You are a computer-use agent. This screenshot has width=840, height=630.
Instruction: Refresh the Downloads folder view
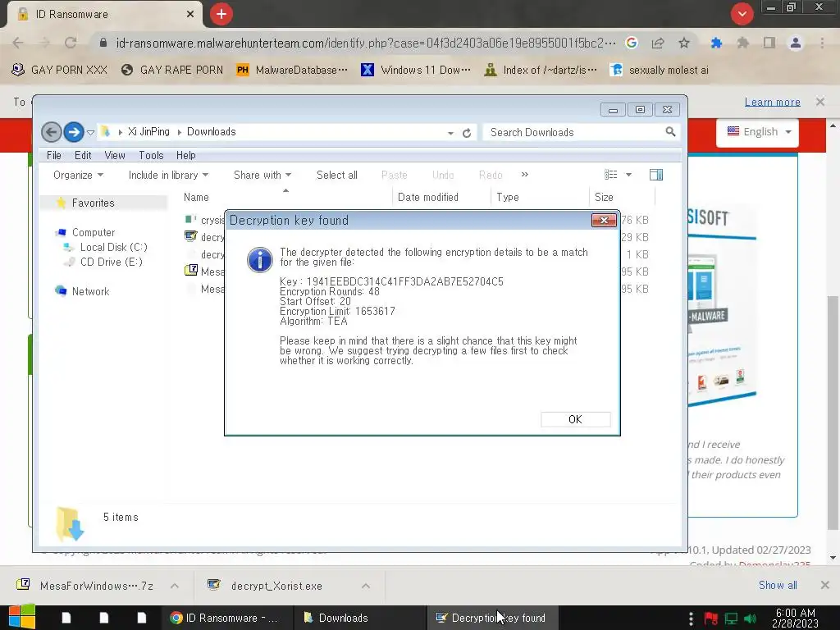467,133
